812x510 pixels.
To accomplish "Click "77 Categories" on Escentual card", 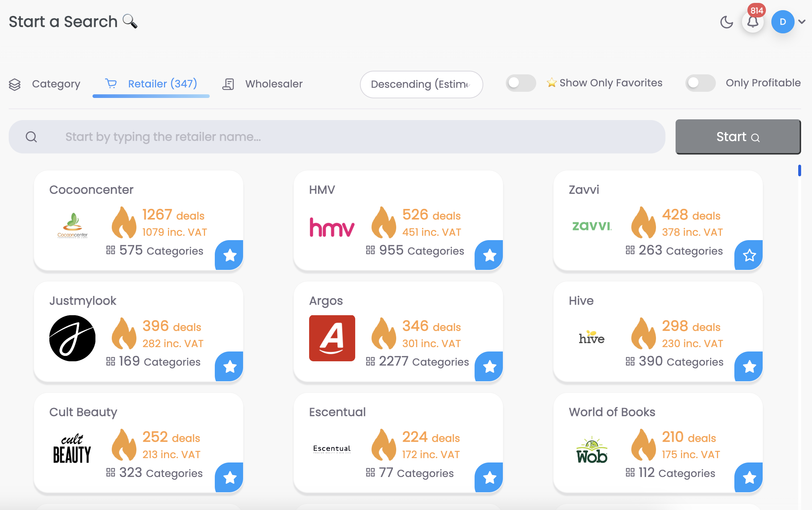I will pos(416,473).
